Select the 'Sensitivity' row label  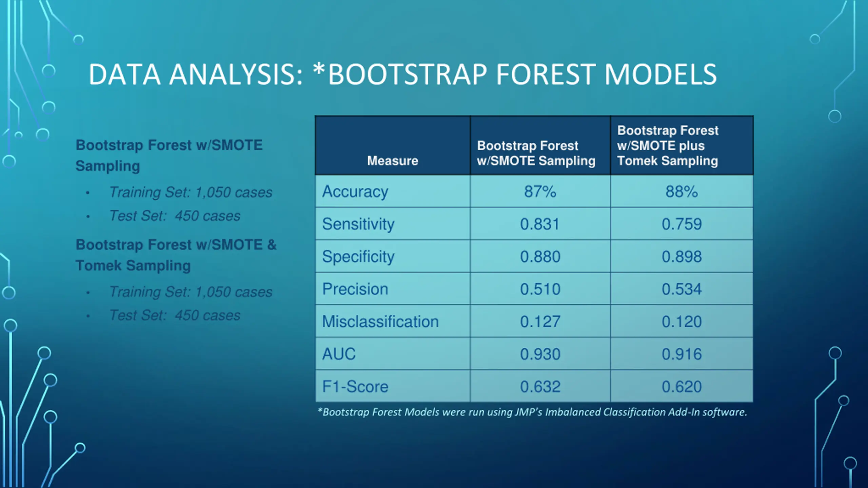358,224
